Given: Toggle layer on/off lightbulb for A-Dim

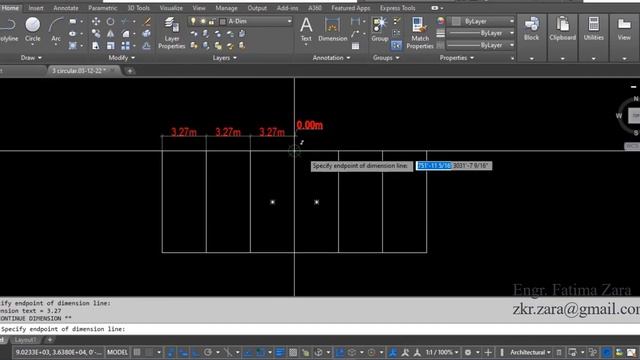Looking at the screenshot, I should coord(193,21).
